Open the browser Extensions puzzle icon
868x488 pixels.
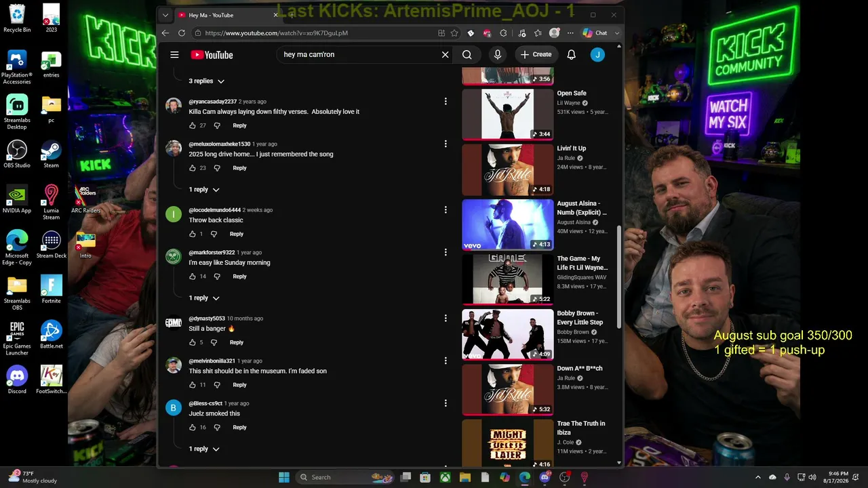click(503, 33)
